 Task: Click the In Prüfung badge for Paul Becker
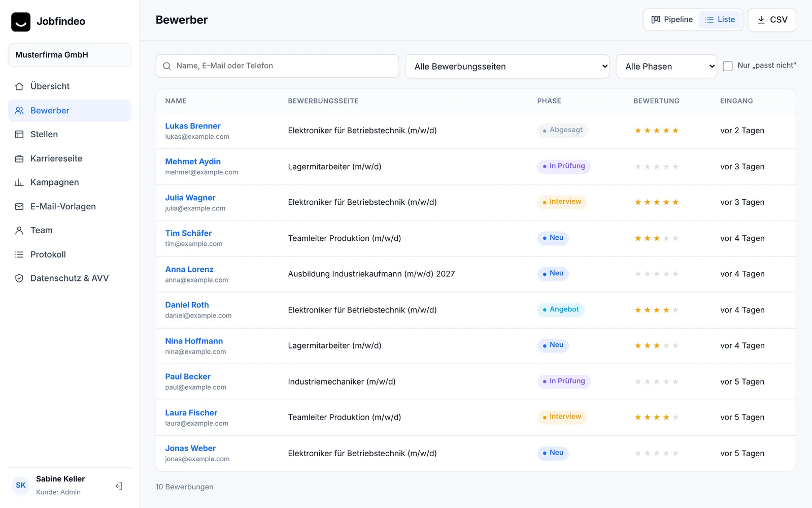[564, 381]
